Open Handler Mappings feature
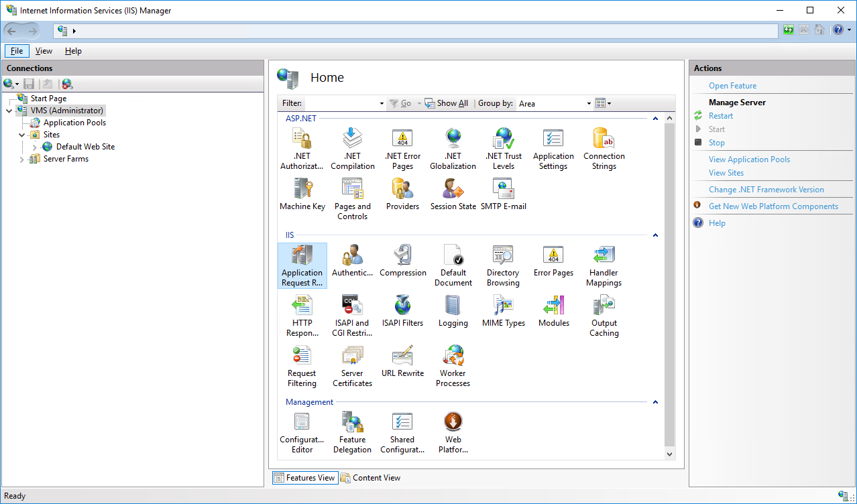Image resolution: width=857 pixels, height=504 pixels. click(604, 265)
